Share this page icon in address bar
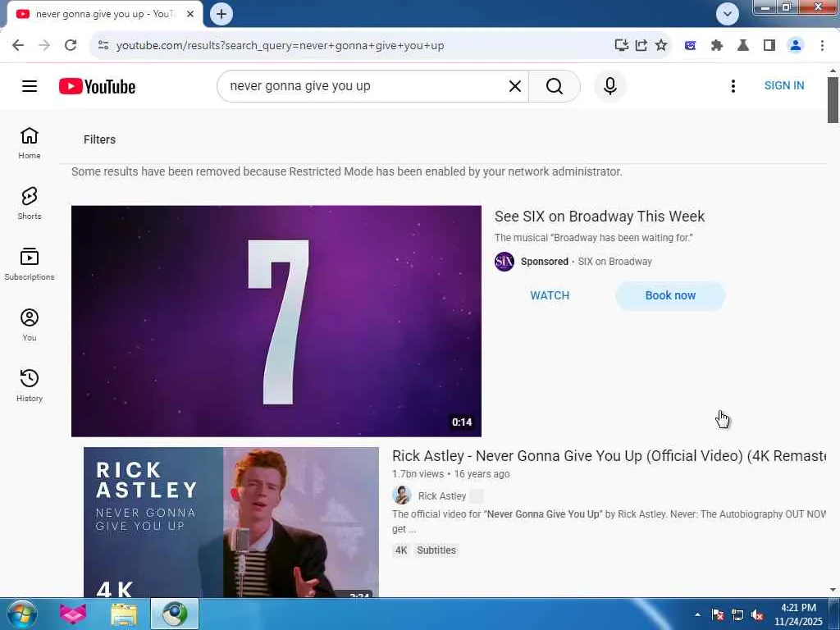This screenshot has height=630, width=840. pyautogui.click(x=641, y=45)
